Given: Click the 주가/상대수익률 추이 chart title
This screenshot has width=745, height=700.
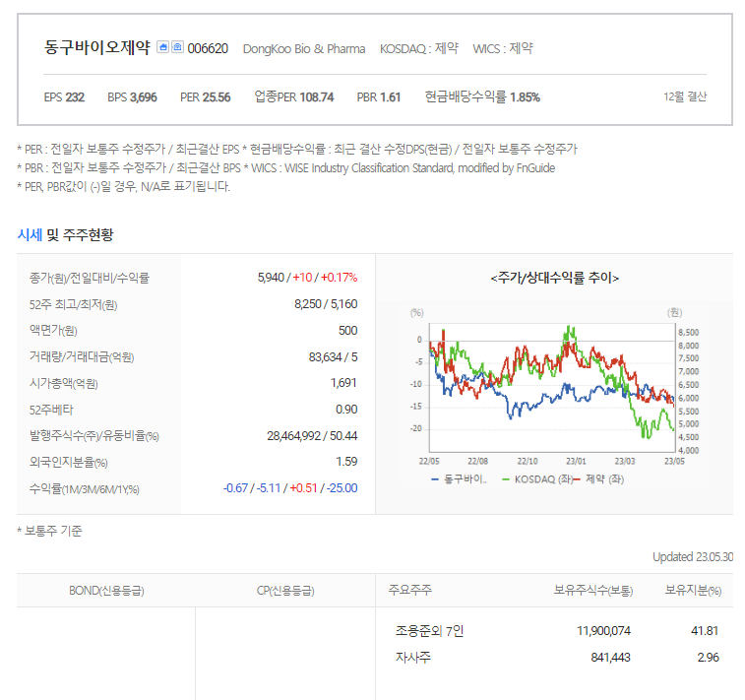Looking at the screenshot, I should [x=554, y=278].
